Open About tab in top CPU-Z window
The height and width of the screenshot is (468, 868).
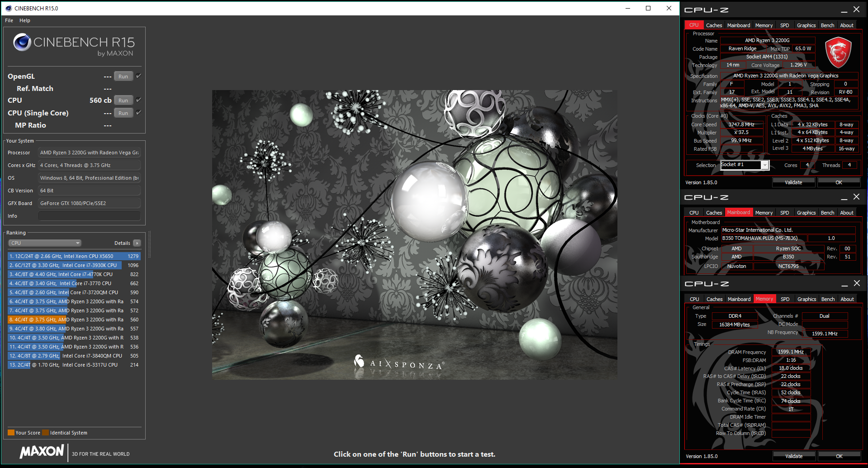(x=847, y=25)
